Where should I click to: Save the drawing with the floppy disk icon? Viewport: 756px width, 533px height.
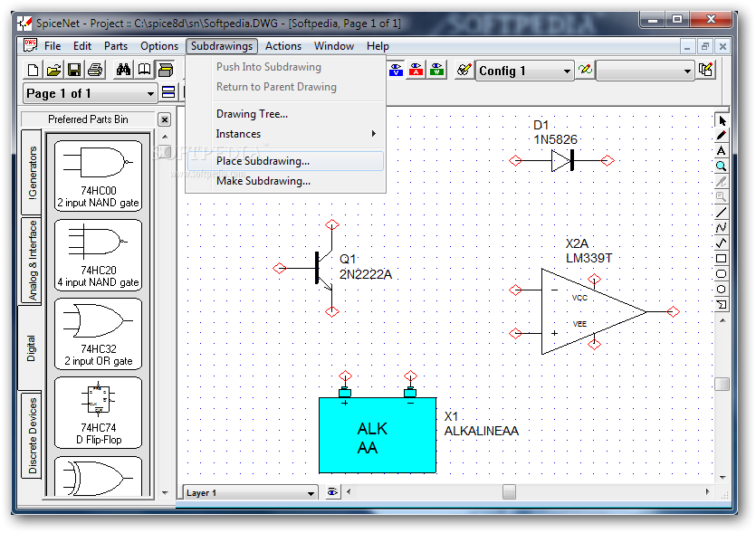click(73, 71)
